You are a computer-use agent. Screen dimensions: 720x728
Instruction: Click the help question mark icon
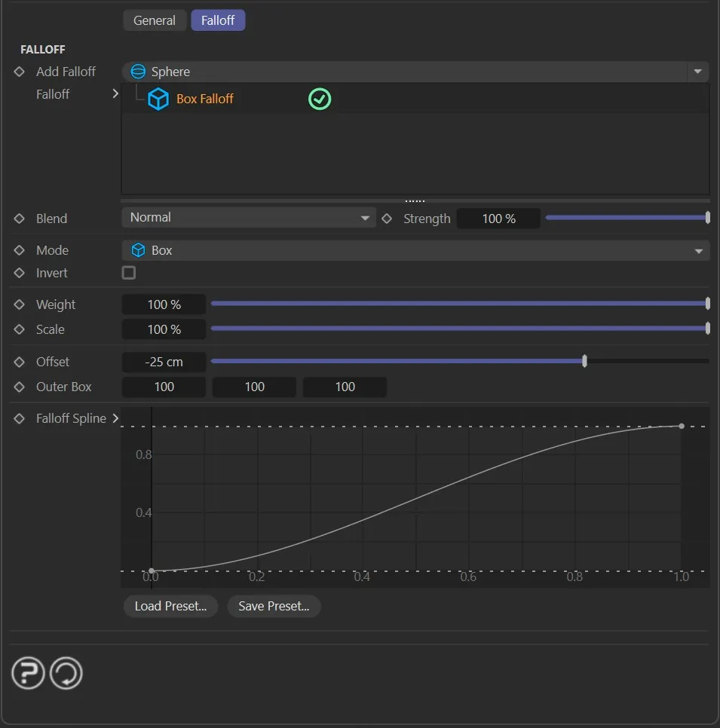click(x=29, y=672)
